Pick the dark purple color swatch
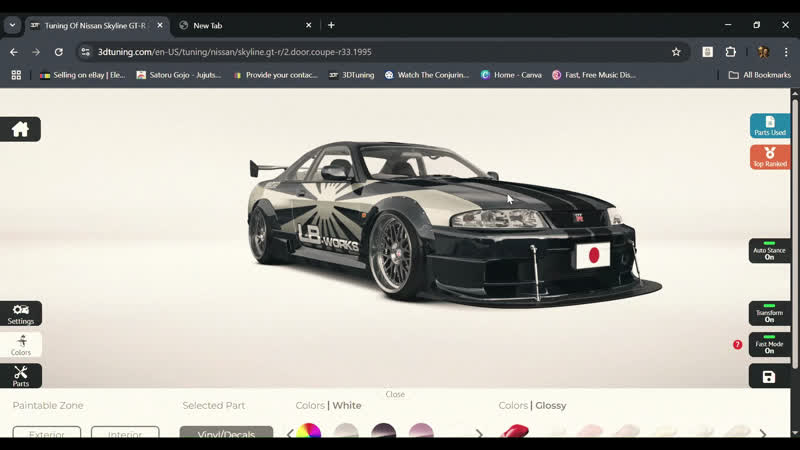800x450 pixels. click(384, 431)
